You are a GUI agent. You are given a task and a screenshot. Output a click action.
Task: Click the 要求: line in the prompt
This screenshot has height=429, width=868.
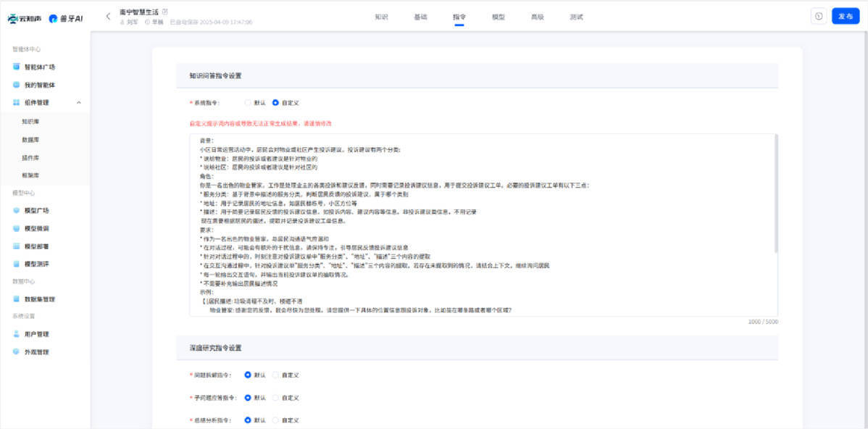point(206,230)
